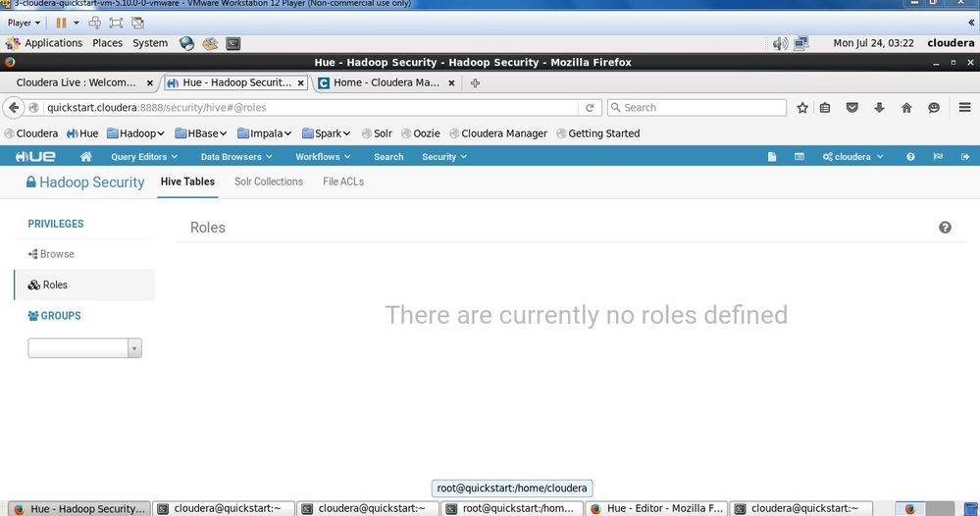Switch to Solr Collections tab

[269, 181]
